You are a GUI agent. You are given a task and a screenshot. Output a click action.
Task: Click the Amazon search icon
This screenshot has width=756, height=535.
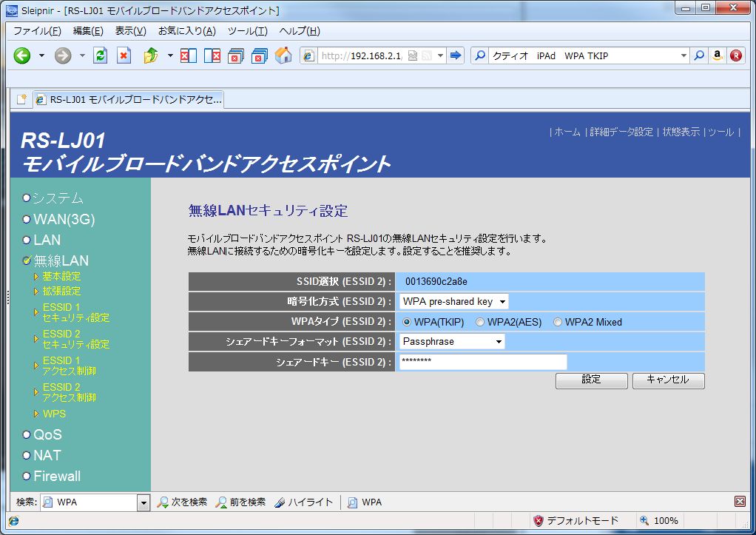point(718,55)
